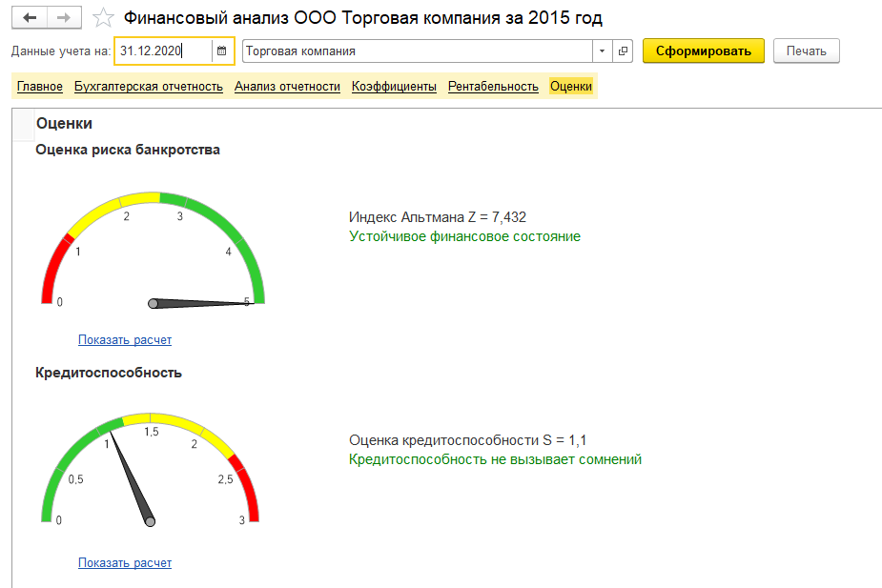882x588 pixels.
Task: Click the Оценка риска банкротства heading
Action: pos(128,150)
